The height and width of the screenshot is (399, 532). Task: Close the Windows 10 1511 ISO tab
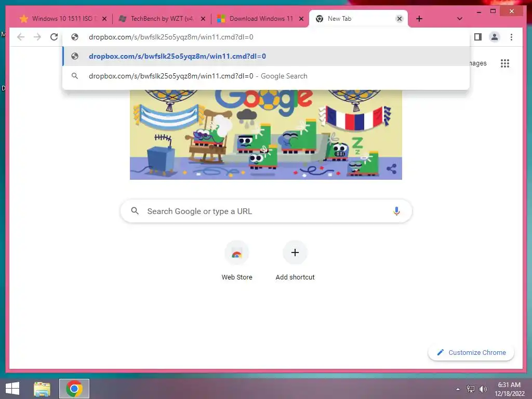pos(104,19)
